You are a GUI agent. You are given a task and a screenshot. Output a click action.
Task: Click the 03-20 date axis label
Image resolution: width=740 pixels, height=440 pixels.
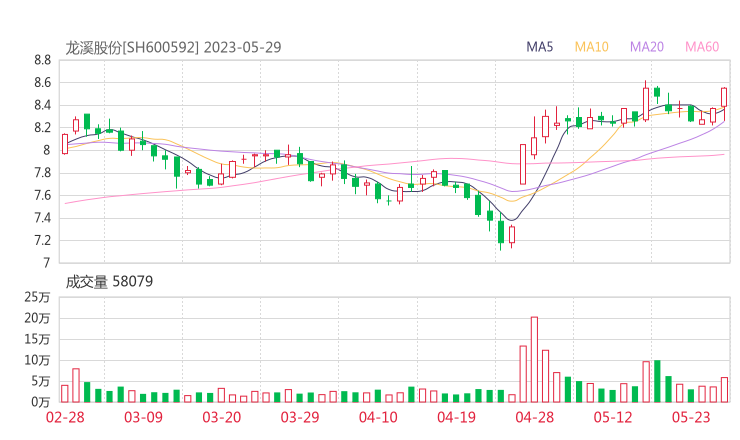click(222, 417)
